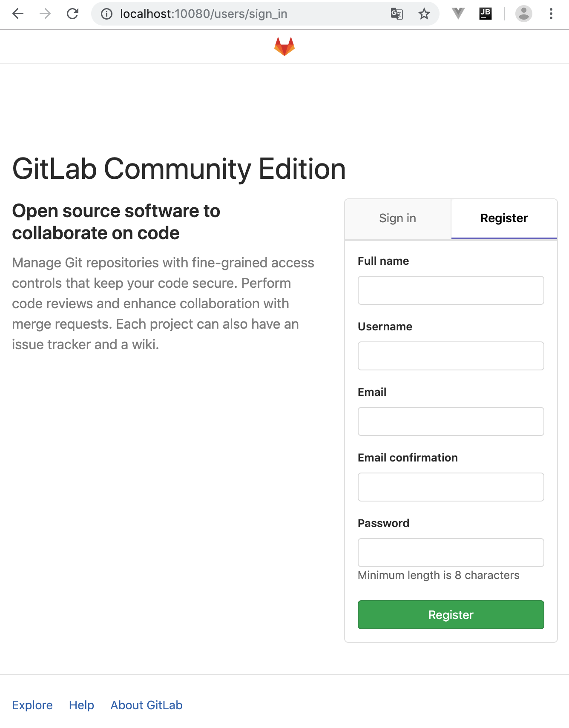Focus the Username input box
Screen dimensions: 569x728
click(451, 356)
